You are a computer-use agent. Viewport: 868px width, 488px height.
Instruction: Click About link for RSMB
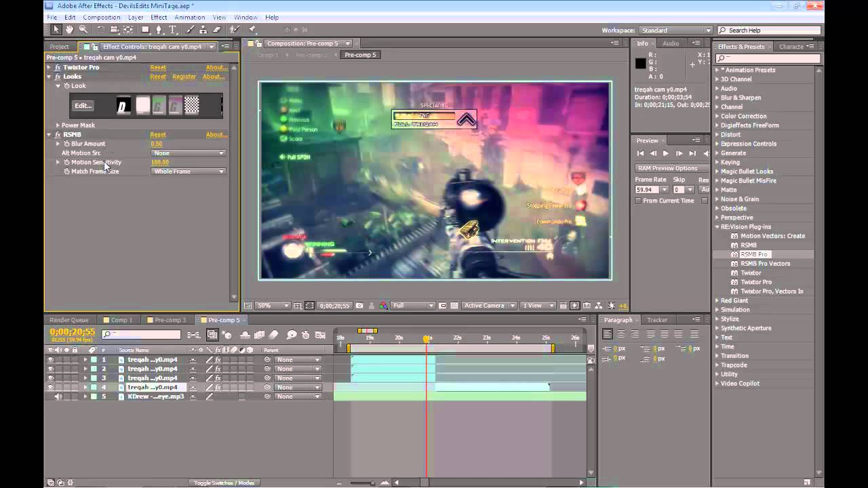click(x=216, y=134)
